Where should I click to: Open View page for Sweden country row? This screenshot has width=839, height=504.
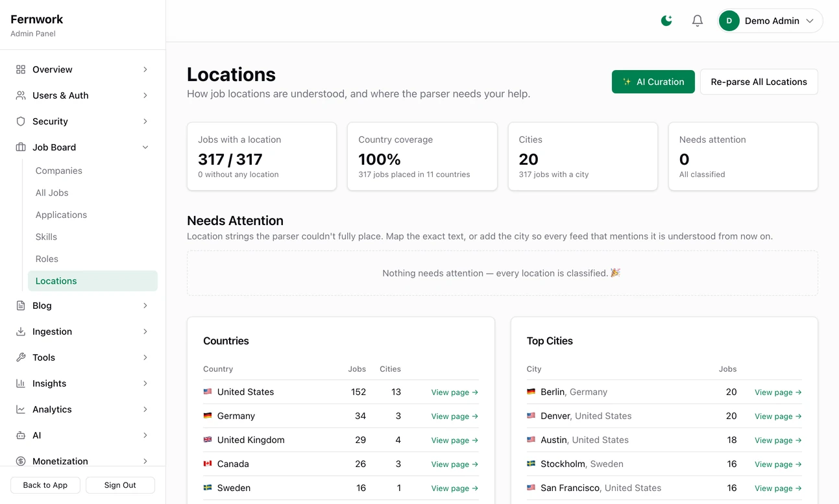(455, 488)
